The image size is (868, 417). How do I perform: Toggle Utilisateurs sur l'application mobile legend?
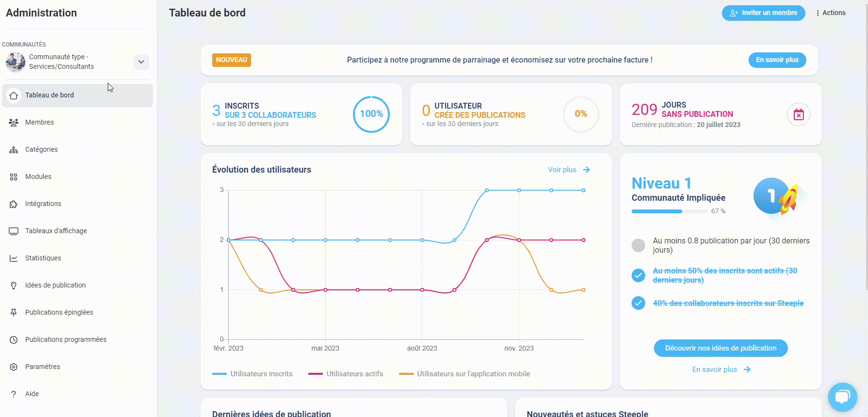pos(465,374)
